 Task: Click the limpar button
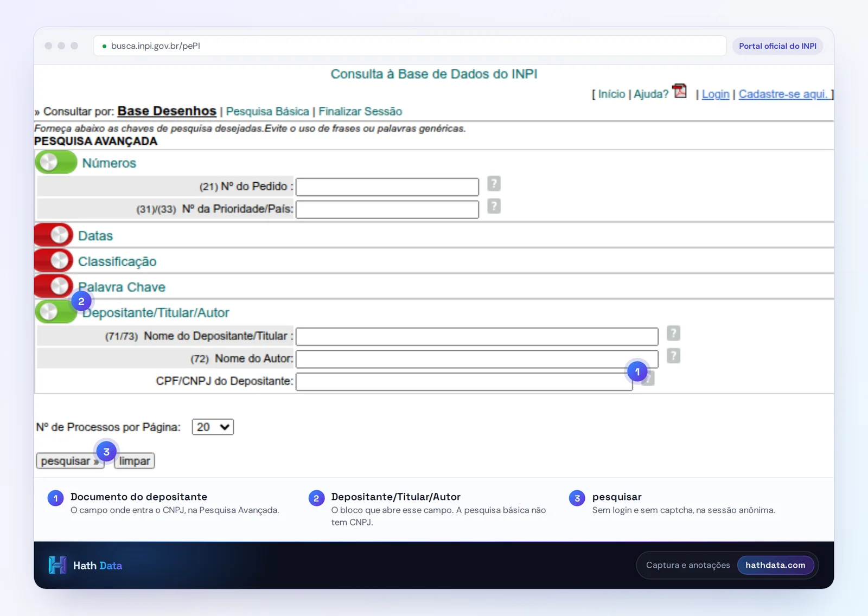135,461
